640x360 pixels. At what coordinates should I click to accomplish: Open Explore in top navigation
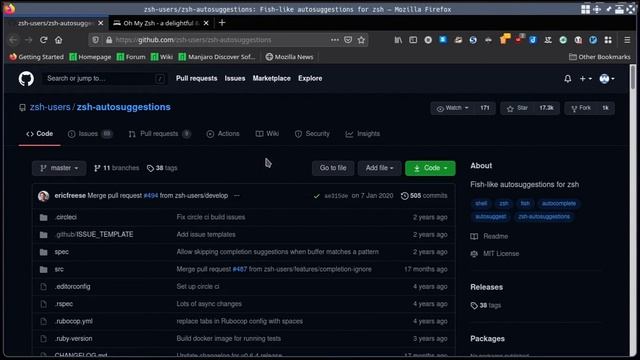tap(310, 78)
